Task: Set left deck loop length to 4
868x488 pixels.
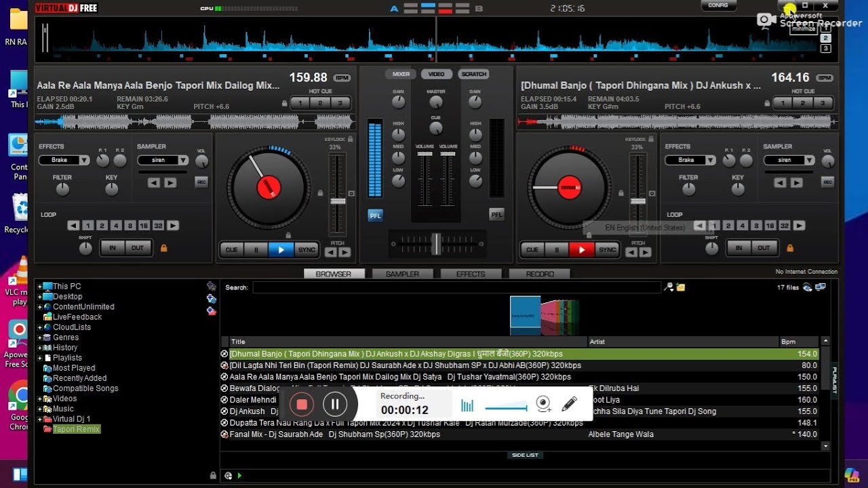Action: coord(116,226)
